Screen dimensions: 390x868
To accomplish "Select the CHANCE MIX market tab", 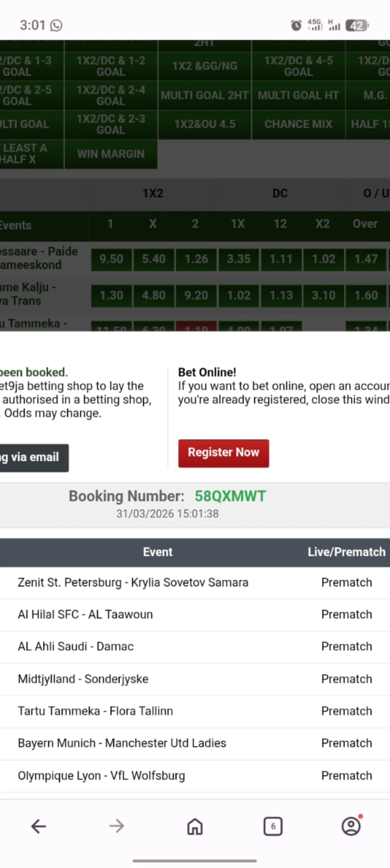I will (x=298, y=124).
